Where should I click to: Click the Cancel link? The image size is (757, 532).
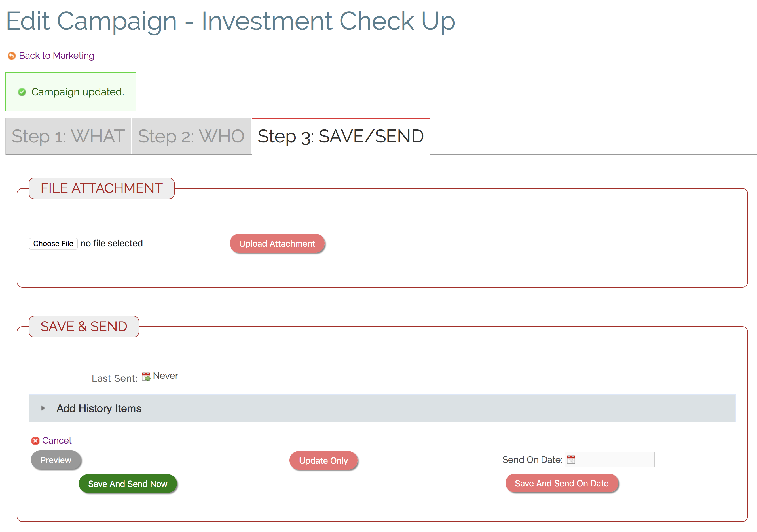[57, 441]
